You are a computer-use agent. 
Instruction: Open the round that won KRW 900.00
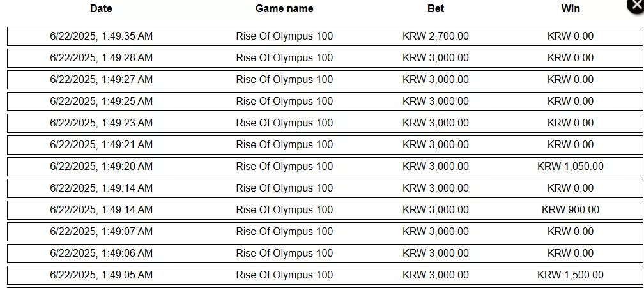tap(325, 210)
